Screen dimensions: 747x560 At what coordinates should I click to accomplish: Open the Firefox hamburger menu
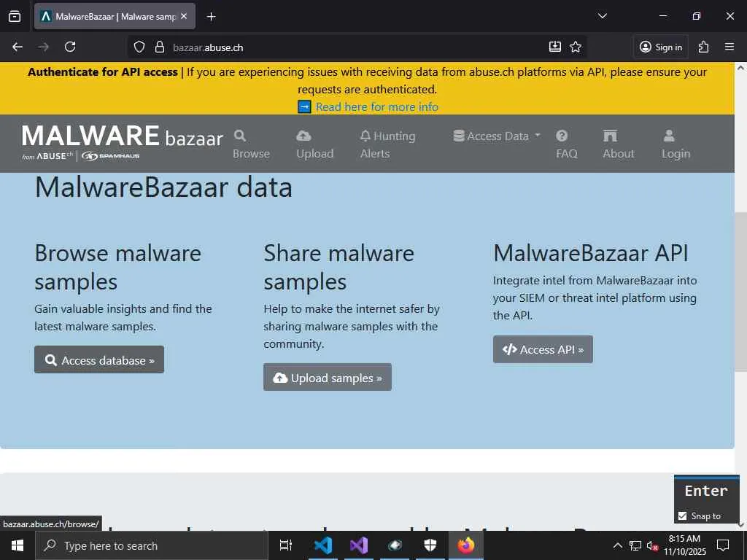click(x=729, y=47)
